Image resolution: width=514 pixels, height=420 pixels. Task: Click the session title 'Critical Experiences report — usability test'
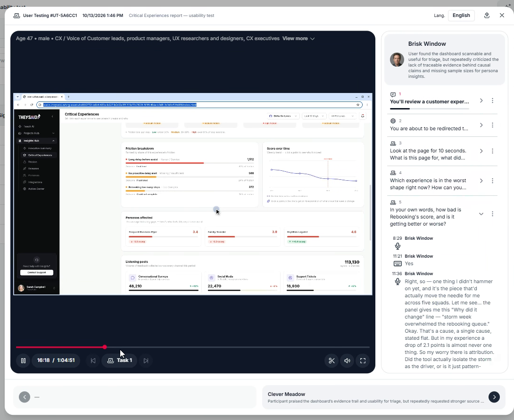pyautogui.click(x=172, y=16)
